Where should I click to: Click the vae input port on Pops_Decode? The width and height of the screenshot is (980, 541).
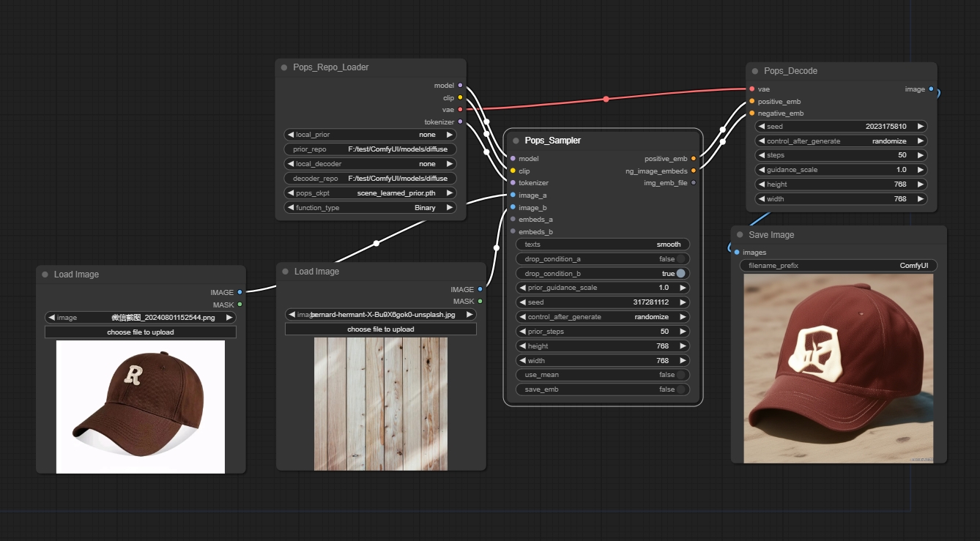[x=752, y=89]
